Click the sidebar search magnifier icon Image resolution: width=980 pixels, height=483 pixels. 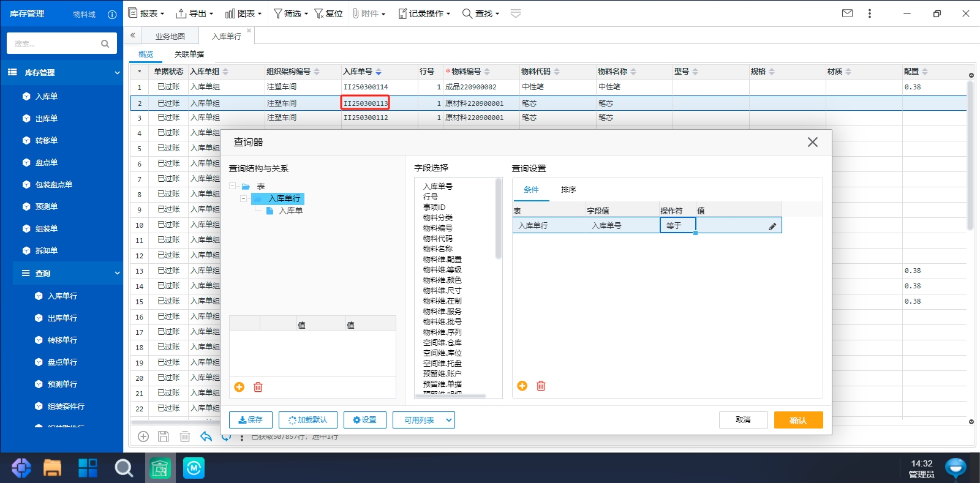tap(105, 43)
